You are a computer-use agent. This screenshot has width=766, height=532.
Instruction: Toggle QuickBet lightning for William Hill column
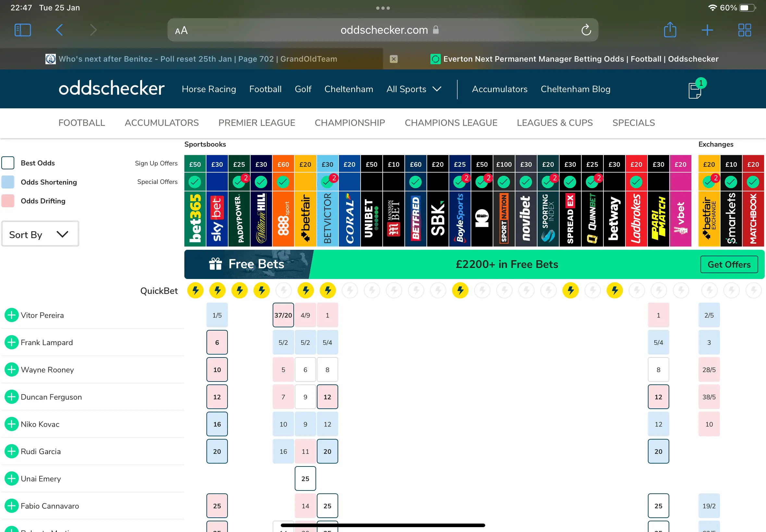coord(262,290)
